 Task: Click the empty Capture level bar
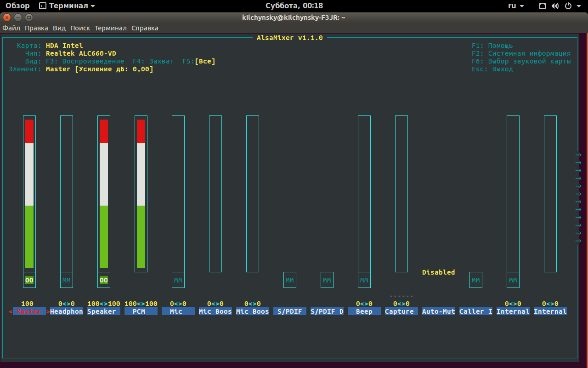[401, 194]
